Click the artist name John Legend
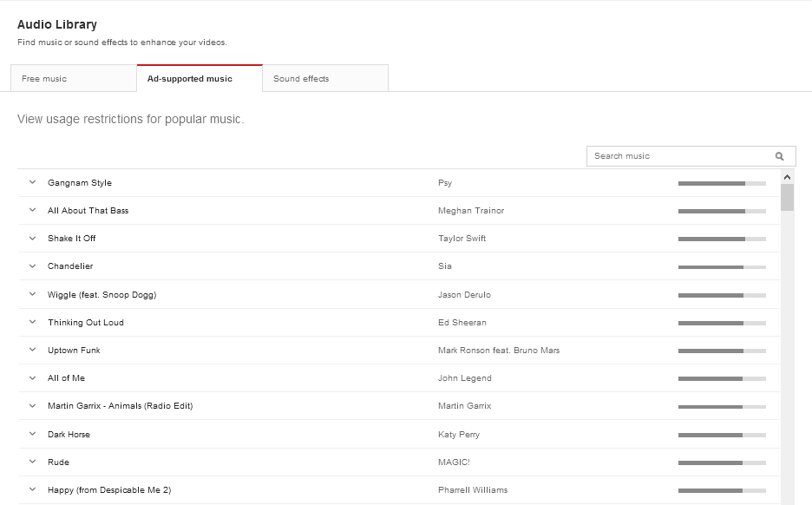Image resolution: width=812 pixels, height=505 pixels. pyautogui.click(x=465, y=378)
